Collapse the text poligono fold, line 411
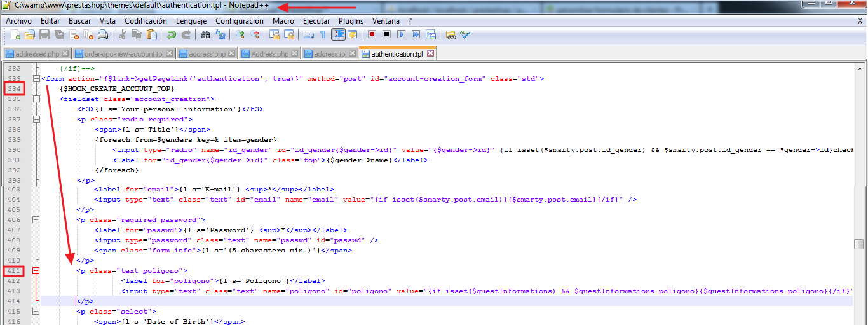The image size is (868, 325). (x=36, y=271)
